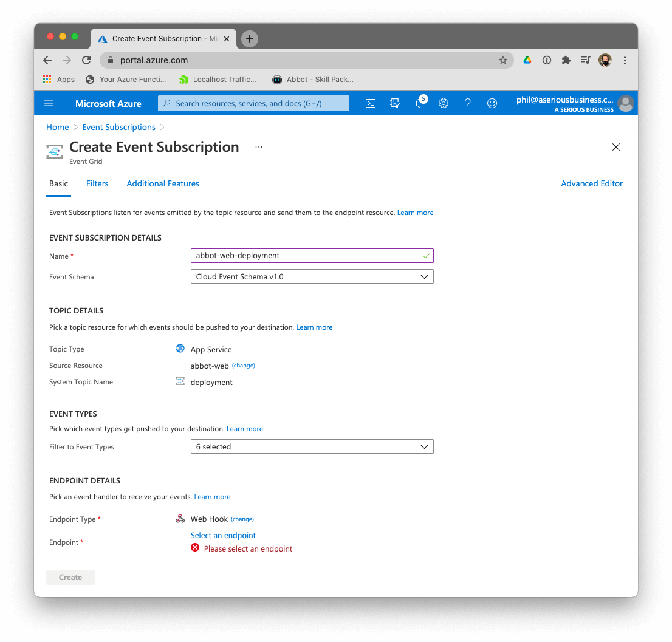Open the Abbot - Skill Pack bookmark

pos(314,79)
